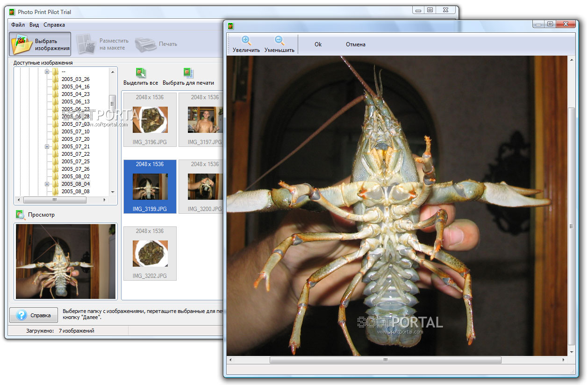Maximize the preview window

pos(550,23)
